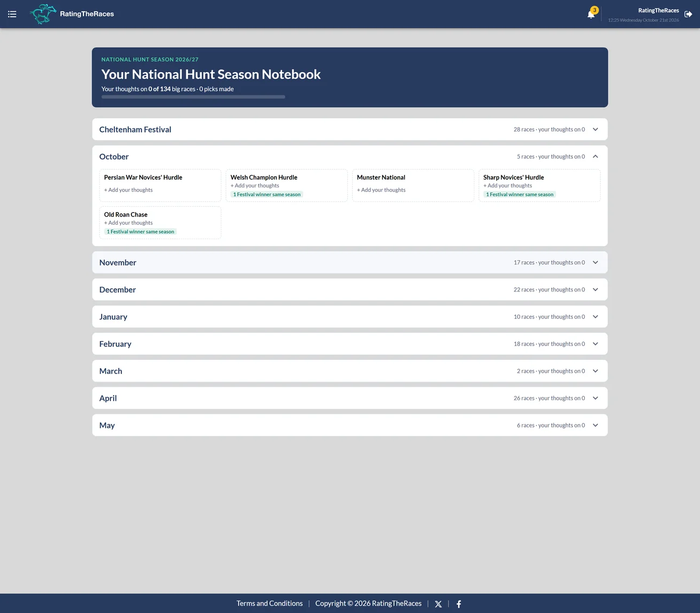Expand the March section chevron
Viewport: 700px width, 613px height.
pyautogui.click(x=596, y=371)
